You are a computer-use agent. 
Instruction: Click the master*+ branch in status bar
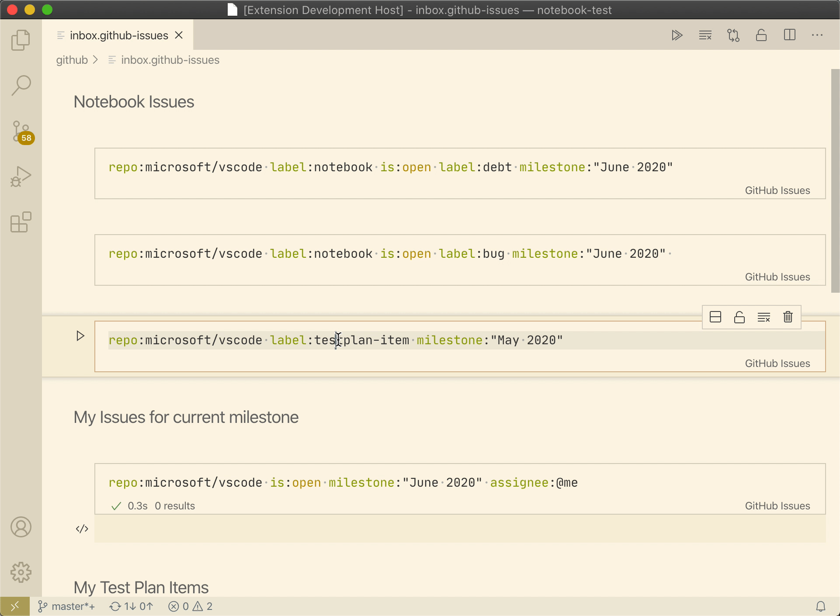[66, 606]
